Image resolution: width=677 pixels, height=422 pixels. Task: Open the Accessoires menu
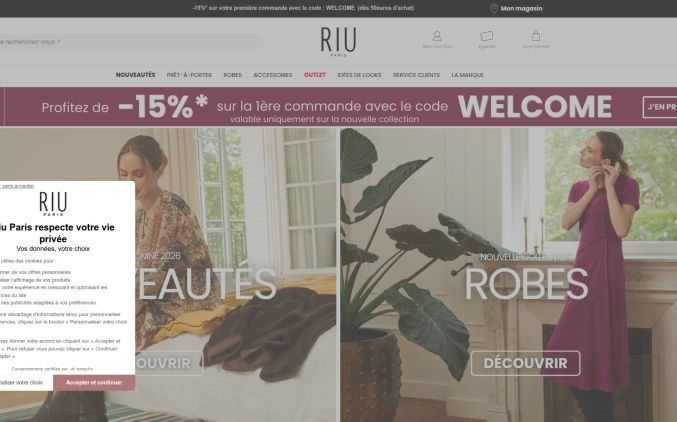point(273,75)
